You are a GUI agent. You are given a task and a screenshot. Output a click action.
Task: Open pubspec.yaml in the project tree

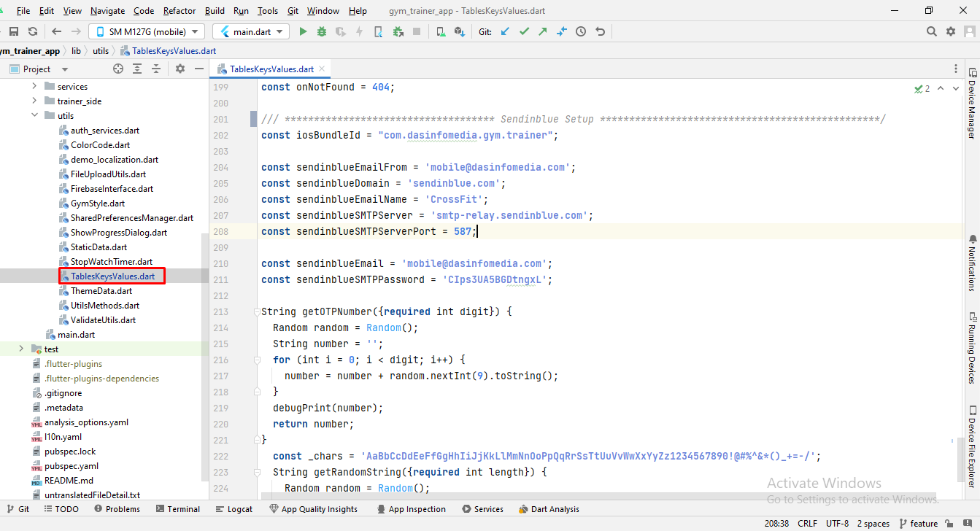71,465
